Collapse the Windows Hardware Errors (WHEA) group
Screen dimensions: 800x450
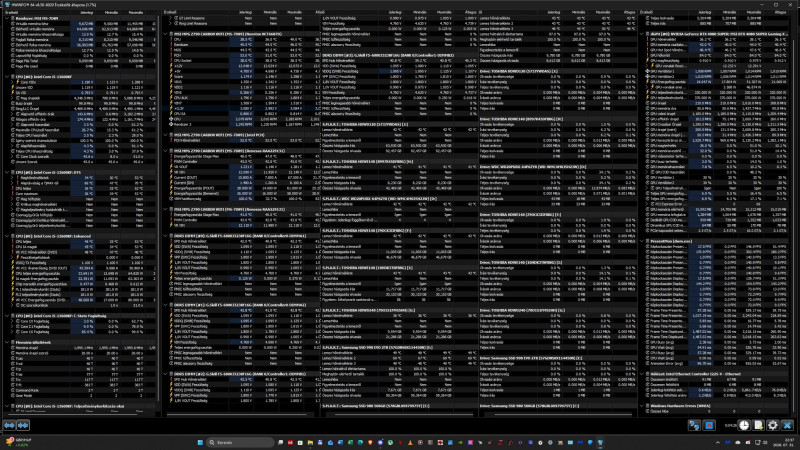(x=642, y=406)
